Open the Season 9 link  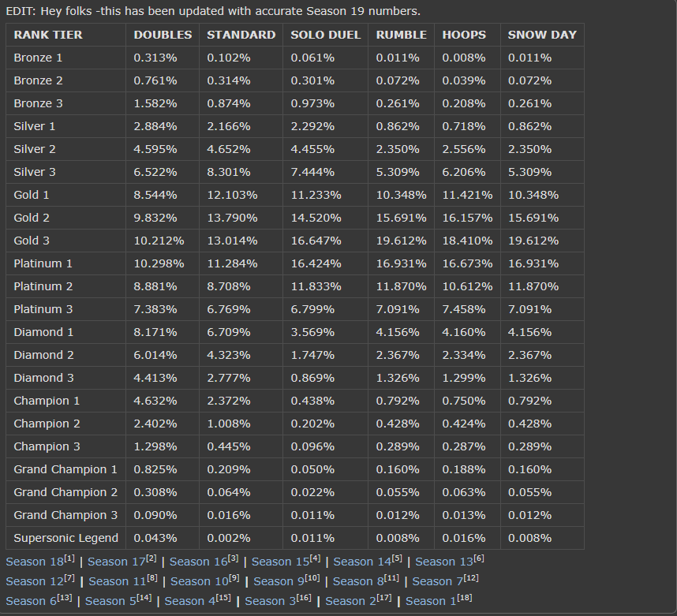point(279,581)
